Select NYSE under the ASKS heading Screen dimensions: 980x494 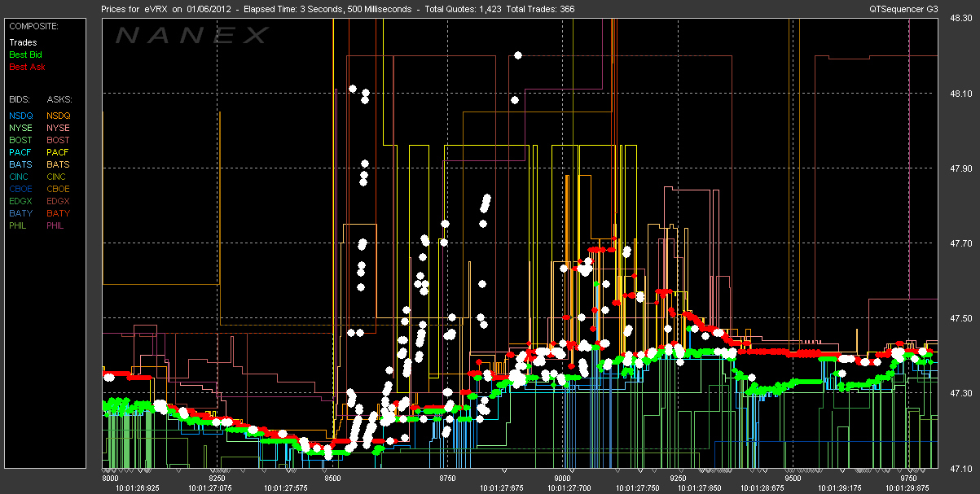[58, 128]
